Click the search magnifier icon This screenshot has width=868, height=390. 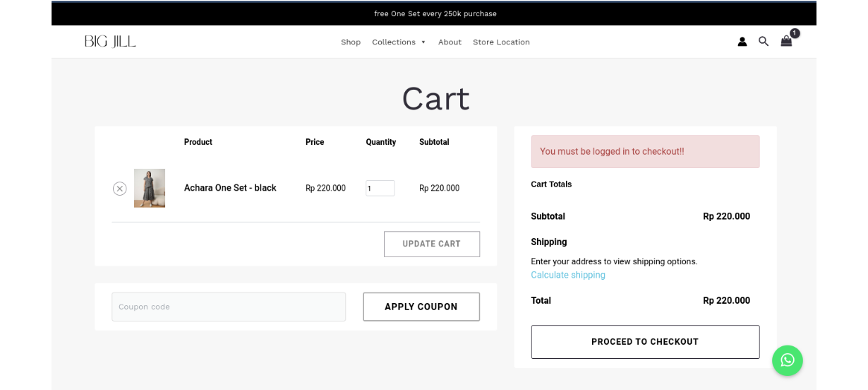pyautogui.click(x=764, y=42)
